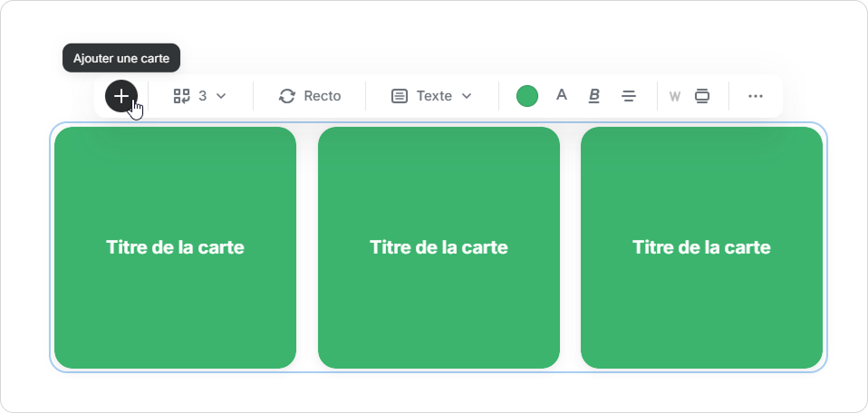Open the text alignment icon
This screenshot has width=868, height=413.
tap(629, 96)
